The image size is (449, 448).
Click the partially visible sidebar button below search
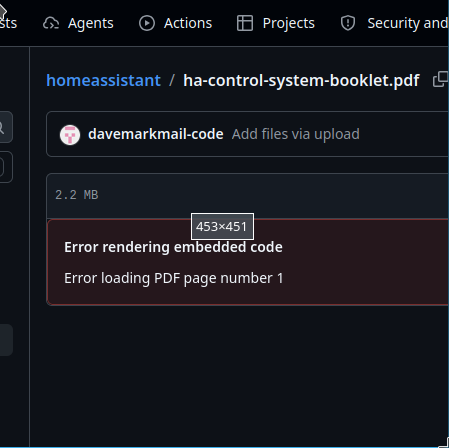click(6, 167)
